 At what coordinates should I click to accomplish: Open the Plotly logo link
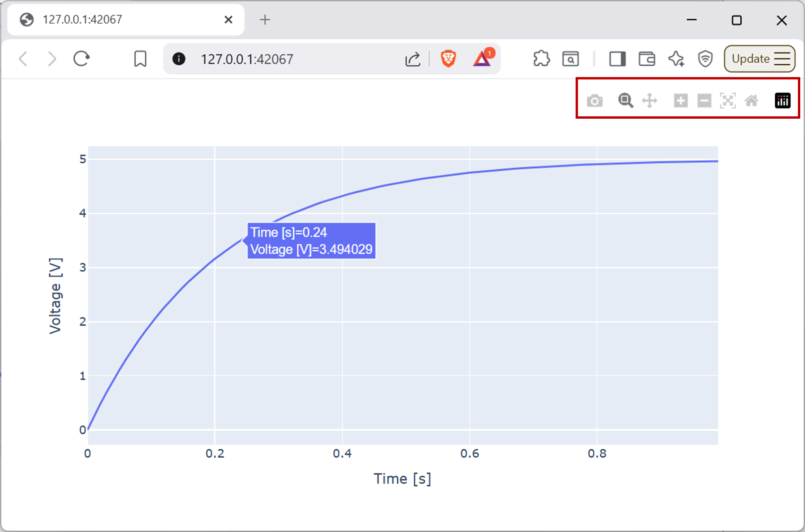click(782, 100)
